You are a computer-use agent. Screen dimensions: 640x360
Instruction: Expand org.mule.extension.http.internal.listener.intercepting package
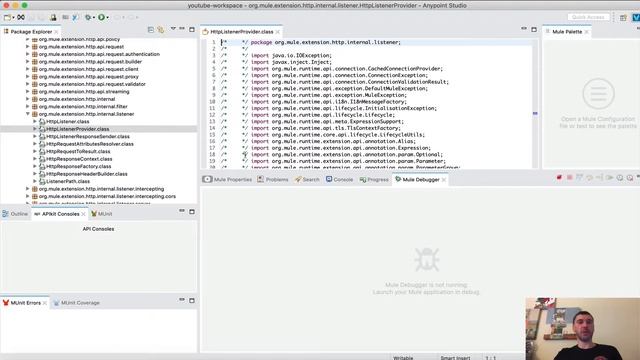click(x=28, y=189)
